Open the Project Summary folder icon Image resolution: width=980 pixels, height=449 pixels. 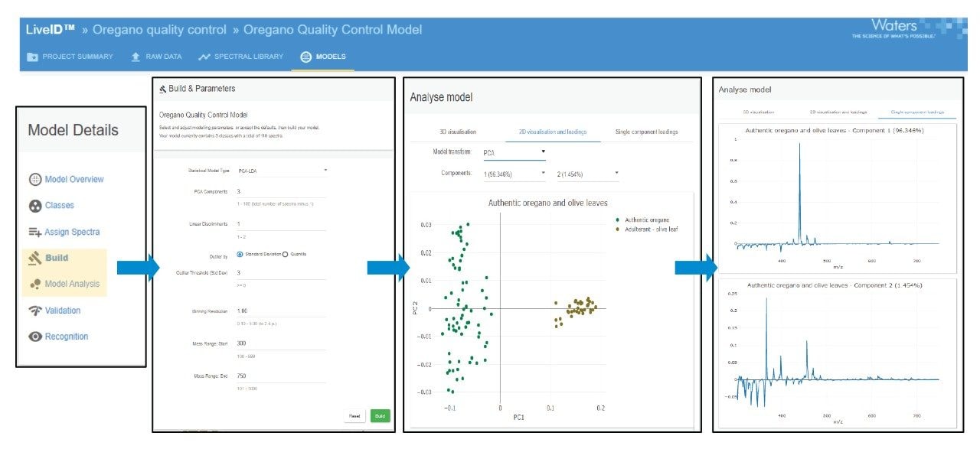click(32, 57)
